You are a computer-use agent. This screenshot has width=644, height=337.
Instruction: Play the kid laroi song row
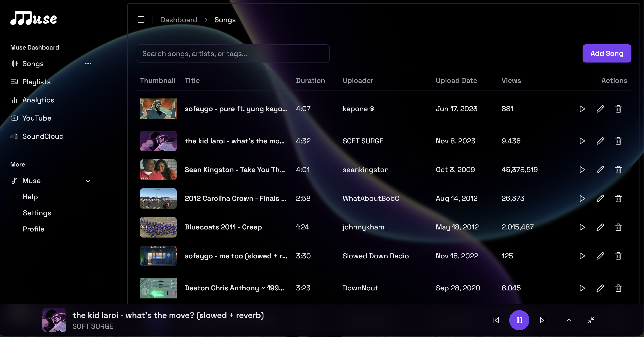pos(582,141)
